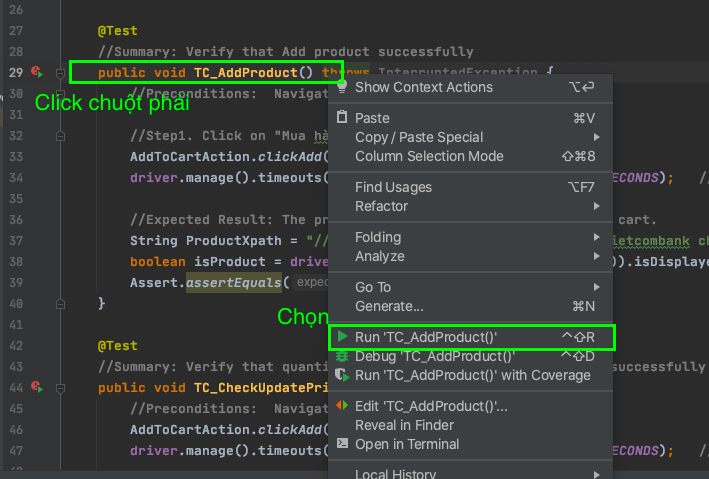Viewport: 709px width, 479px height.
Task: Open the Folding submenu
Action: (x=470, y=237)
